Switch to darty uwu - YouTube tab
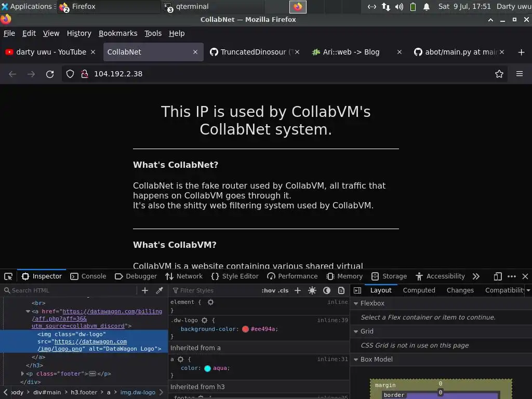Screen dimensions: 532x399 point(50,52)
